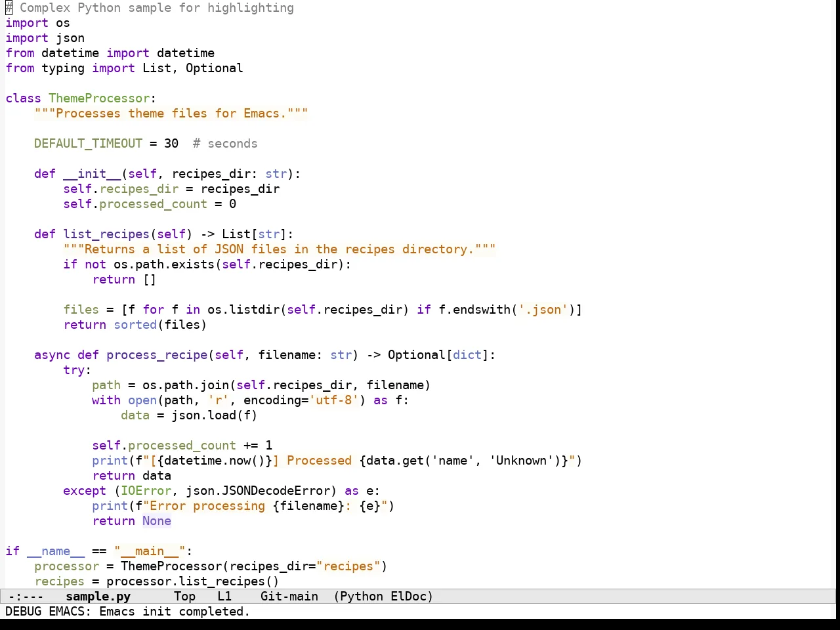Image resolution: width=840 pixels, height=630 pixels.
Task: Click the '# seconds' comment
Action: (x=225, y=144)
